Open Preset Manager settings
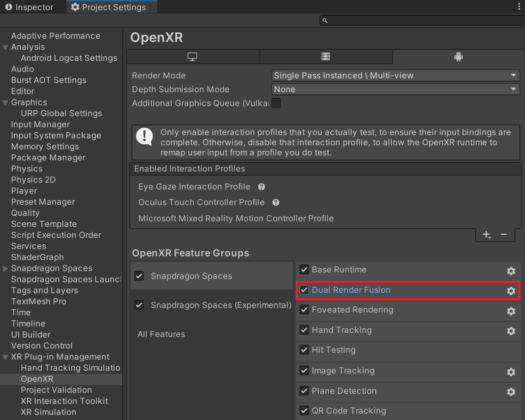Viewport: 525px width, 420px height. tap(43, 201)
